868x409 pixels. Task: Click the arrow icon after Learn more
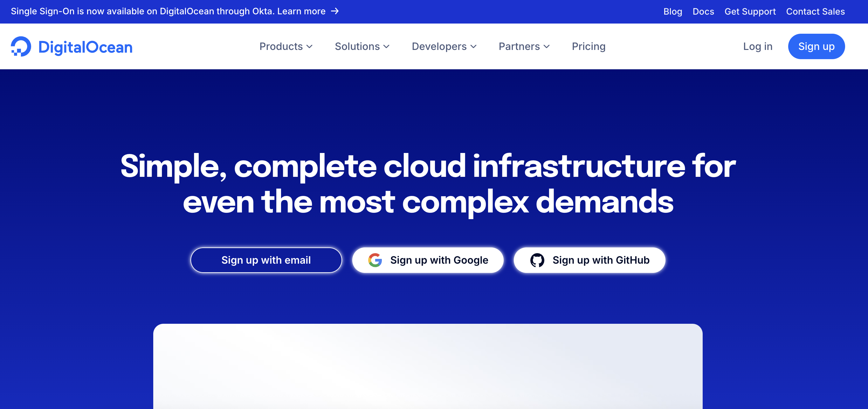(x=334, y=11)
